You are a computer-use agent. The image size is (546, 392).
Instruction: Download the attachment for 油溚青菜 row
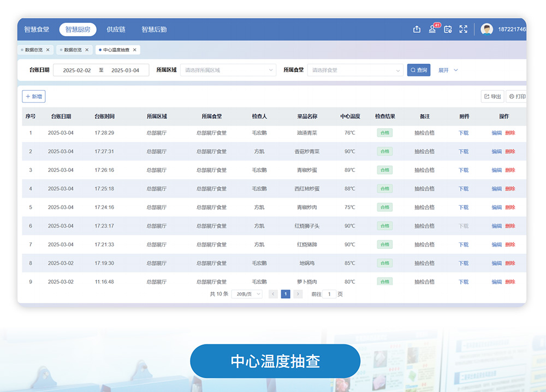463,133
